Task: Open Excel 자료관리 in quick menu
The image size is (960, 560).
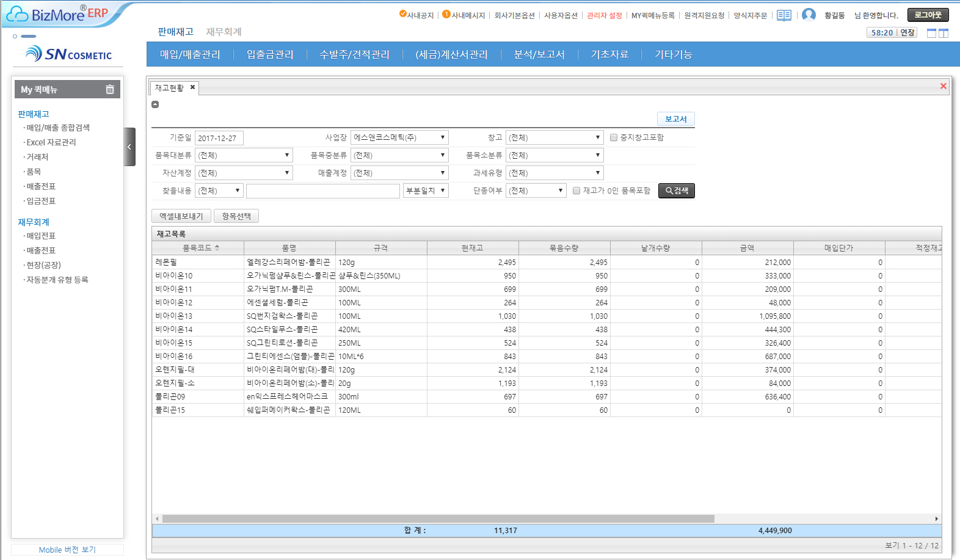Action: 51,142
